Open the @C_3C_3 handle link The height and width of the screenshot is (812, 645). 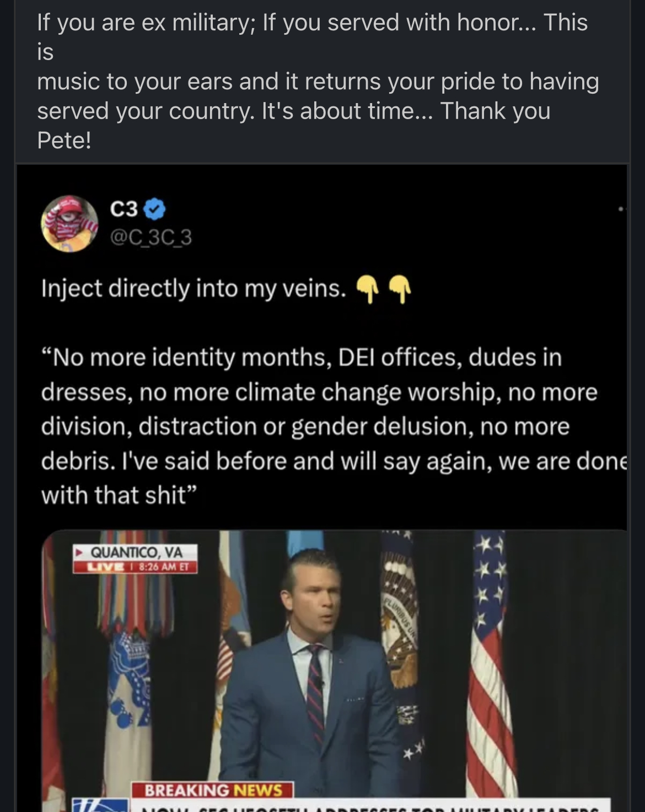(151, 237)
